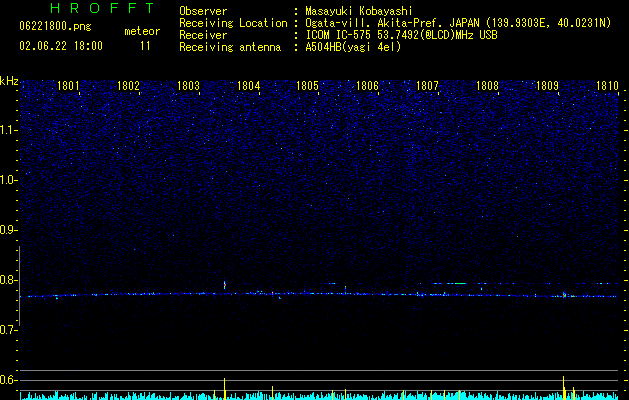Click the 0.9 frequency axis label

tap(9, 230)
